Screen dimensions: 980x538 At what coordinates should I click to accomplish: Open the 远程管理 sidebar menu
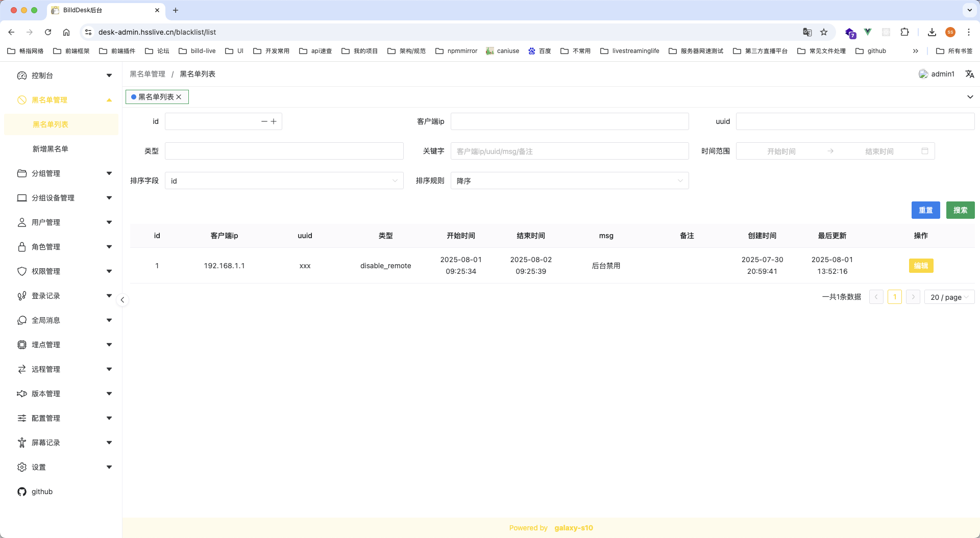point(61,369)
